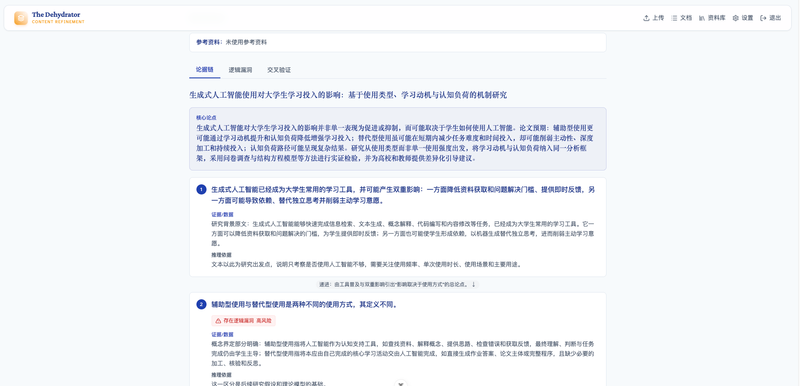
Task: Switch to the 交叉验证 tab
Action: point(279,70)
